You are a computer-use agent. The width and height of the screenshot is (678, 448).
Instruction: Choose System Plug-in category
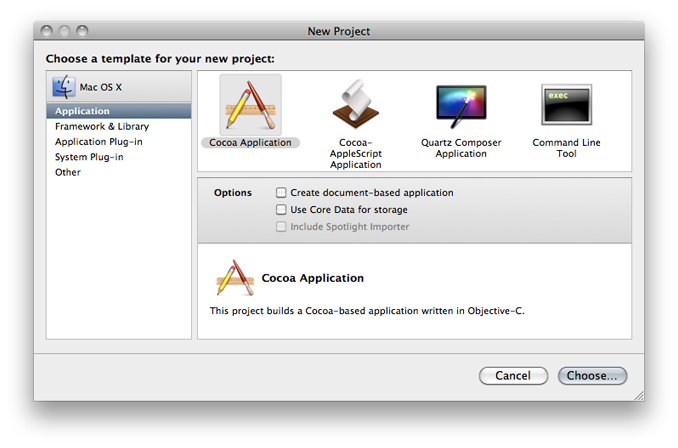pos(91,157)
